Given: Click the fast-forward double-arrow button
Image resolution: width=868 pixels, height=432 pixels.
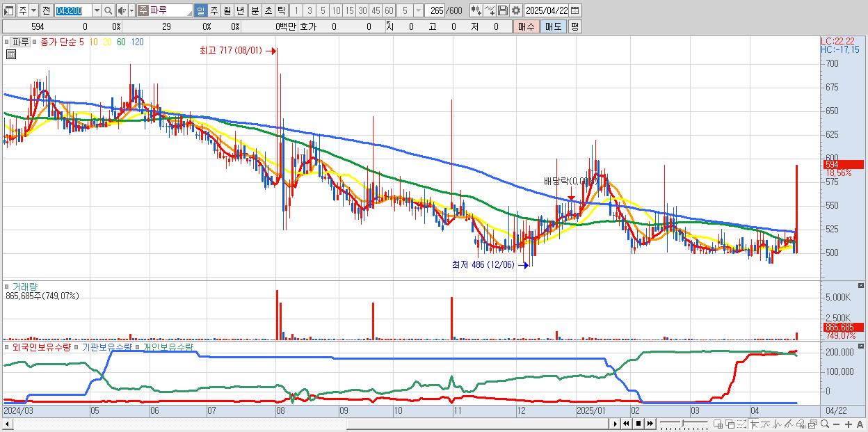Looking at the screenshot, I should click(650, 424).
